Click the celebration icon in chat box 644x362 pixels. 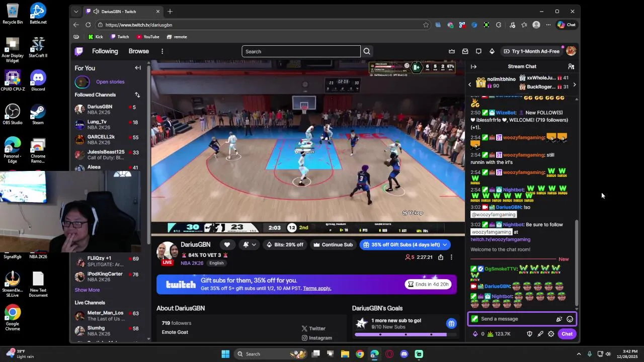pos(558,319)
